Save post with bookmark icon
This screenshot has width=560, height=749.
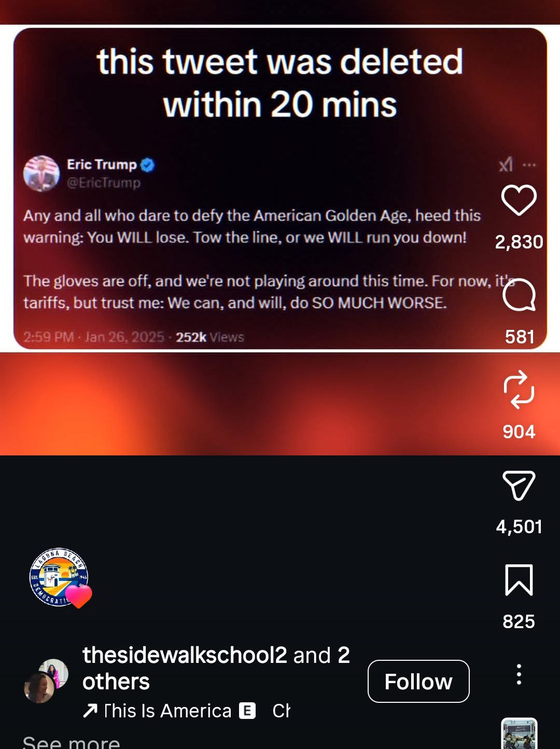519,580
